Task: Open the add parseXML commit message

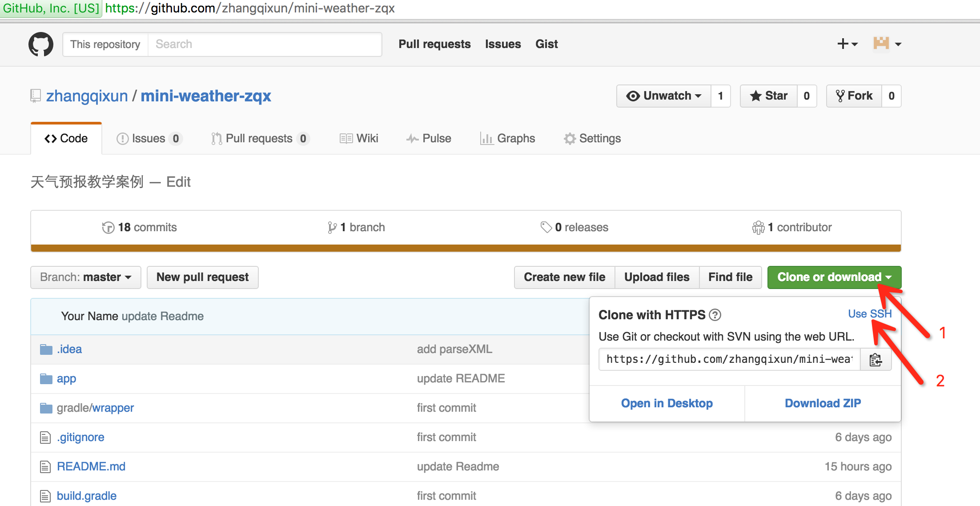Action: tap(454, 349)
